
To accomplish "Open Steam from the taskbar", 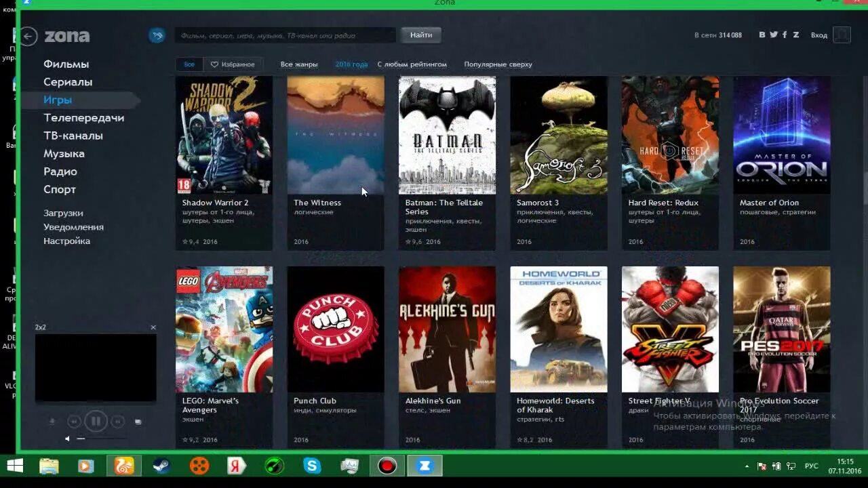I will pyautogui.click(x=161, y=466).
